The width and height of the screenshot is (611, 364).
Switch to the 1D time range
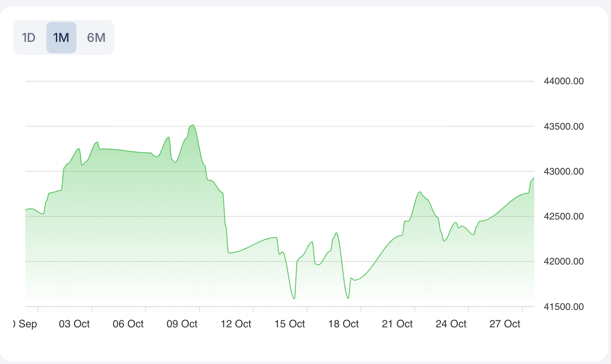pos(28,38)
